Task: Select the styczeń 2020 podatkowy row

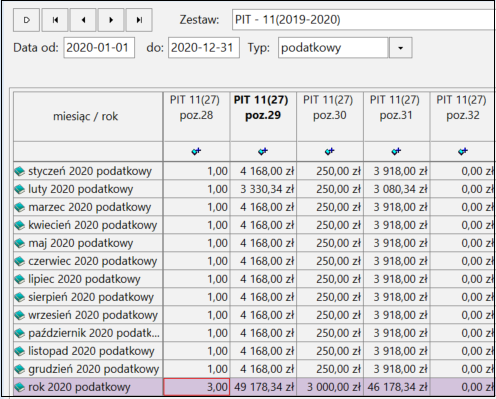Action: (x=254, y=171)
